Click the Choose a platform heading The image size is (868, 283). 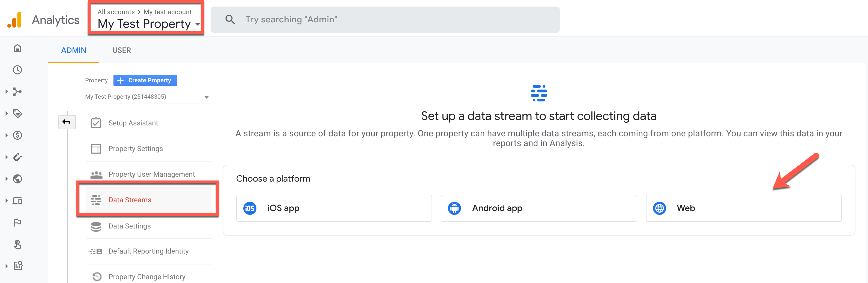click(273, 179)
